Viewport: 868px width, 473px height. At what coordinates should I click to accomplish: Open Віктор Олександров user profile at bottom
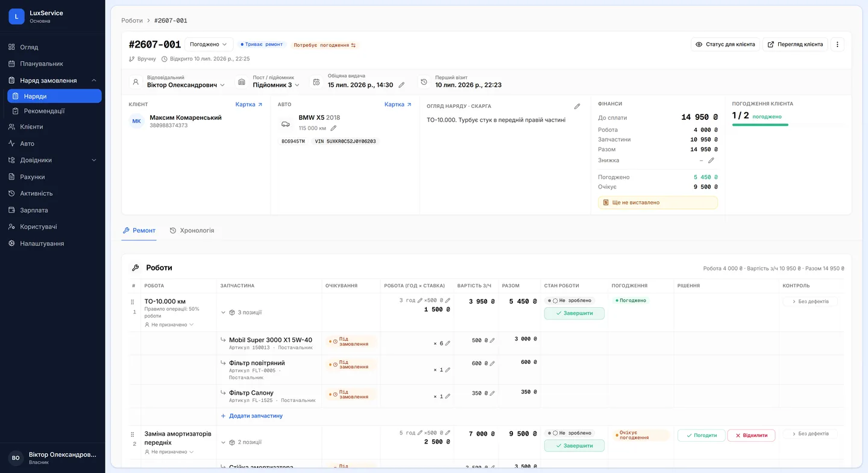click(x=52, y=458)
